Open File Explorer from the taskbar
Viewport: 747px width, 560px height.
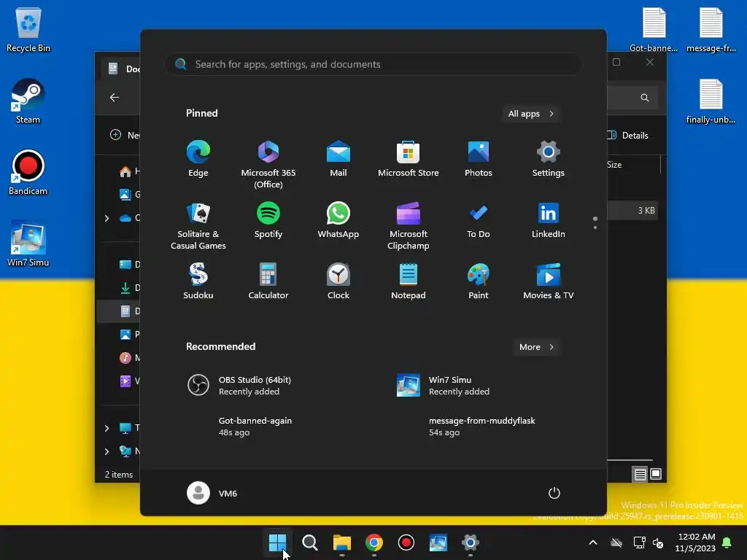342,542
